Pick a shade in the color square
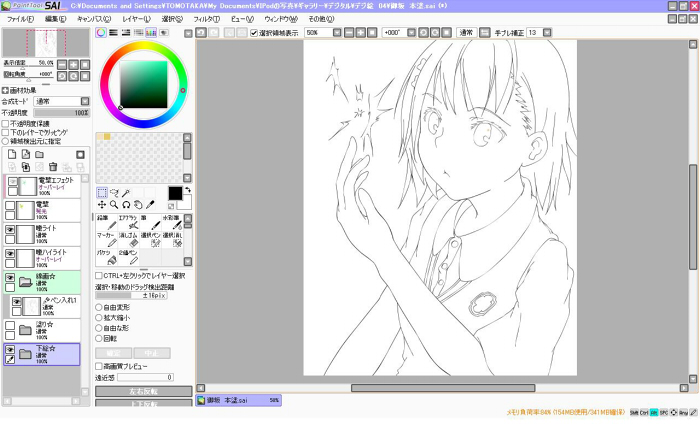This screenshot has width=700, height=437. 143,84
